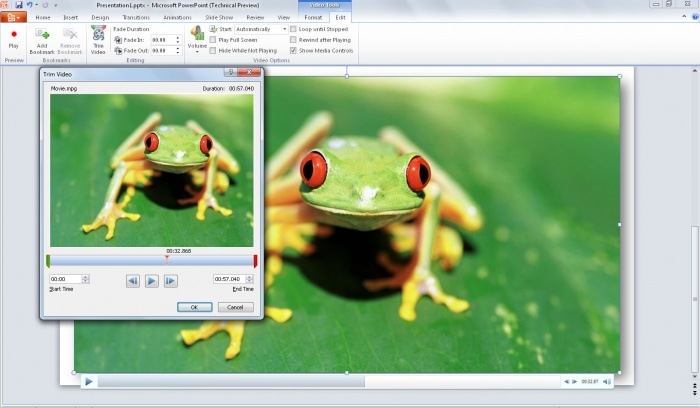Image resolution: width=700 pixels, height=408 pixels.
Task: Click the Play preview button in ribbon
Action: (x=14, y=39)
